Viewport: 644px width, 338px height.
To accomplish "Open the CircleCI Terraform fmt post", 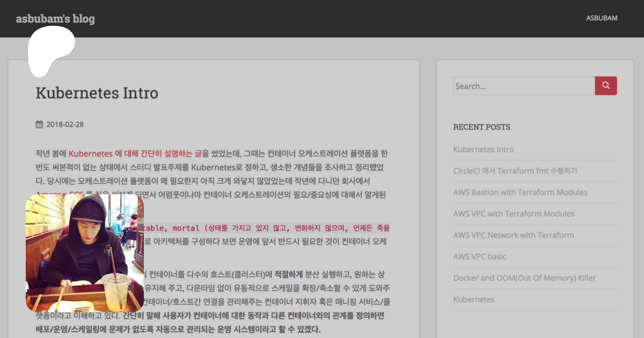I will pyautogui.click(x=515, y=171).
